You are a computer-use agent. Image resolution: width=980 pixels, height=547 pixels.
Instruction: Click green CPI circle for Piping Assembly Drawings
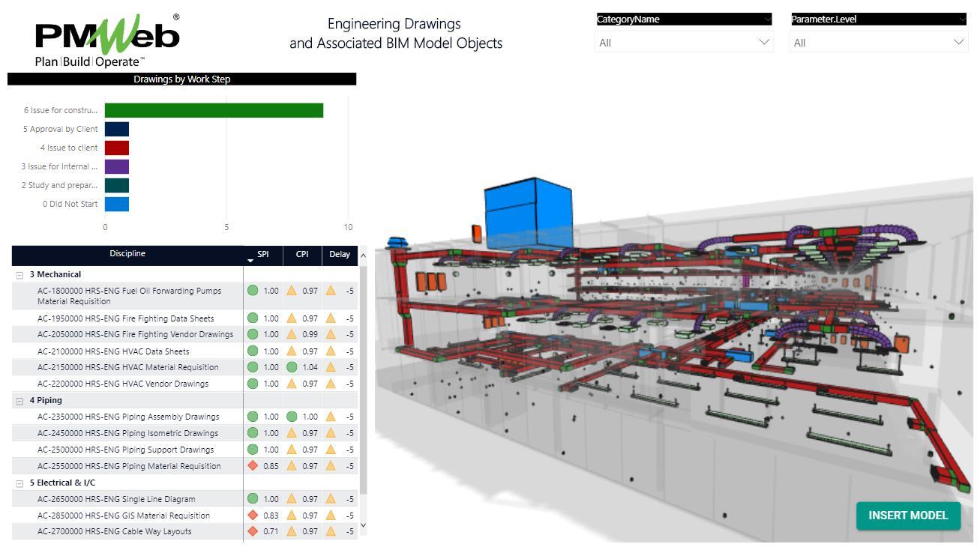(292, 417)
